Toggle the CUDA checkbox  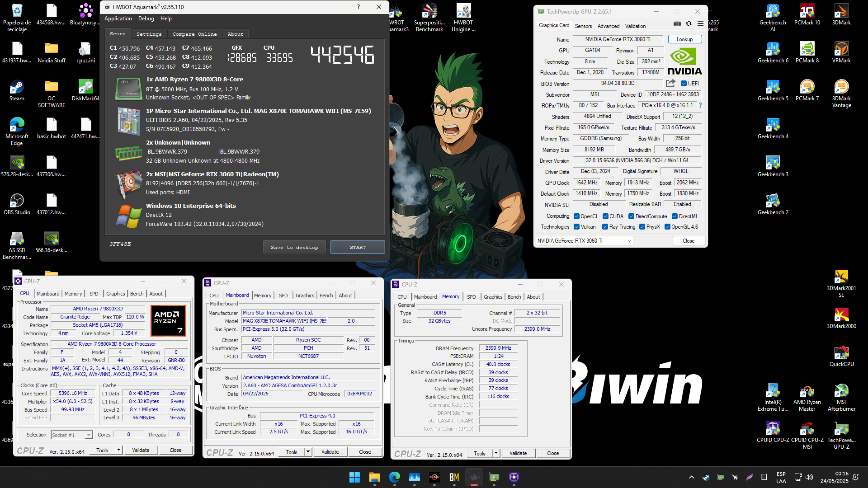(x=605, y=216)
